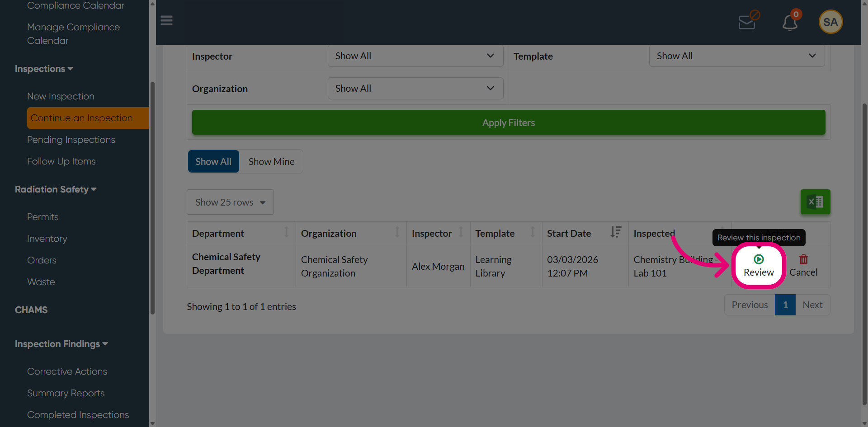The width and height of the screenshot is (868, 427).
Task: Open Waste under Radiation Safety
Action: coord(41,282)
